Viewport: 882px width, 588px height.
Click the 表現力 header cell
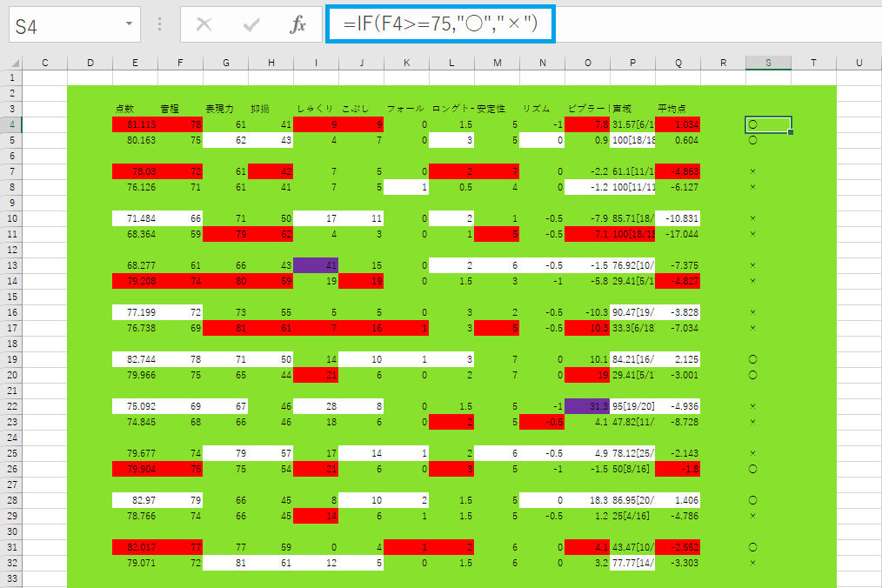[225, 109]
